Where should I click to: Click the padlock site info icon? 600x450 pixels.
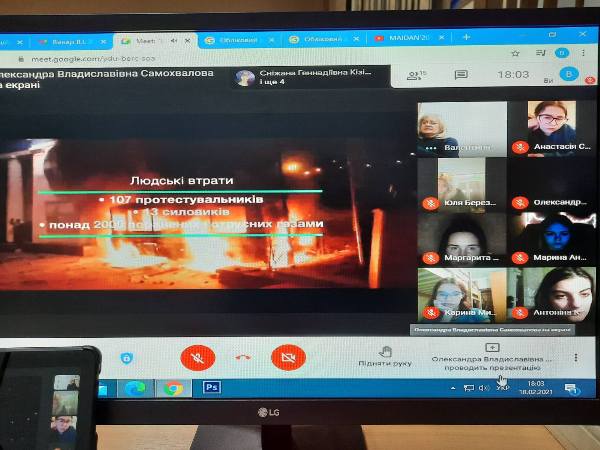tap(21, 59)
